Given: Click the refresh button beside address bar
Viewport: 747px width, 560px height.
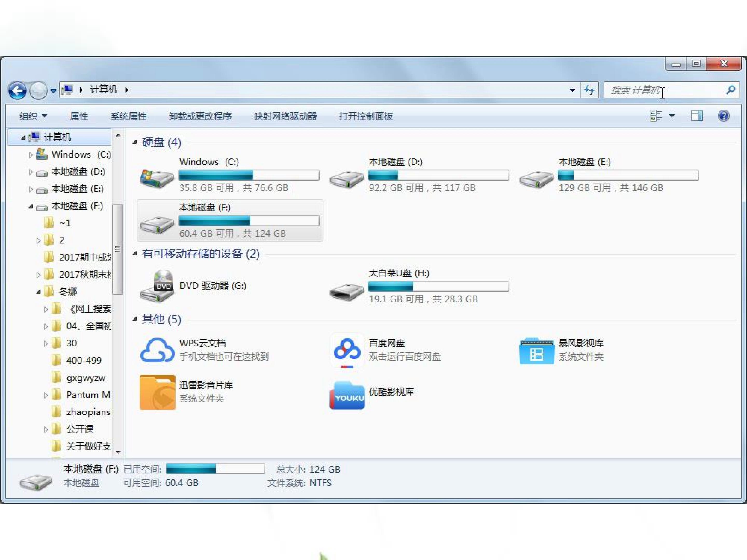Looking at the screenshot, I should click(589, 90).
